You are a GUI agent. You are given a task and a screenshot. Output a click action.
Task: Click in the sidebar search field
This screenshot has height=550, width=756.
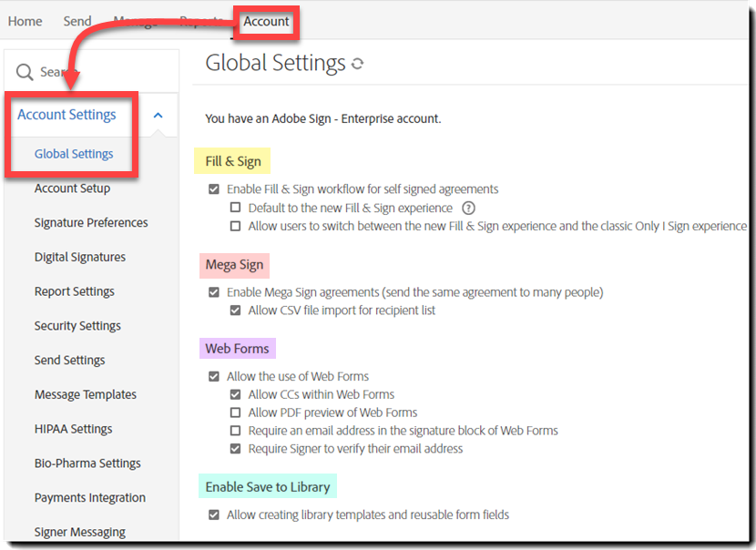click(92, 72)
